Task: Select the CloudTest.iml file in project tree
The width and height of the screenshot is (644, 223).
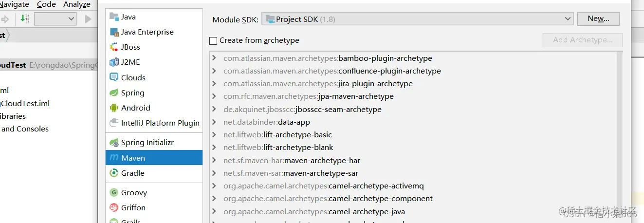Action: click(25, 103)
